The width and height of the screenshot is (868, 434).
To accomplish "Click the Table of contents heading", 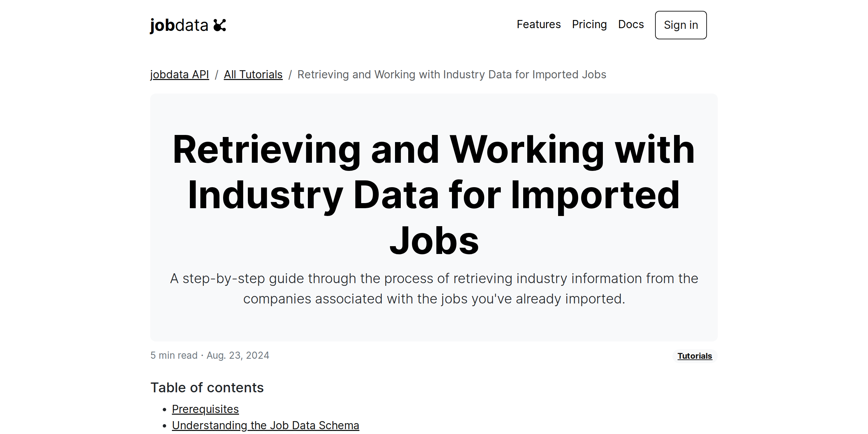I will [207, 387].
